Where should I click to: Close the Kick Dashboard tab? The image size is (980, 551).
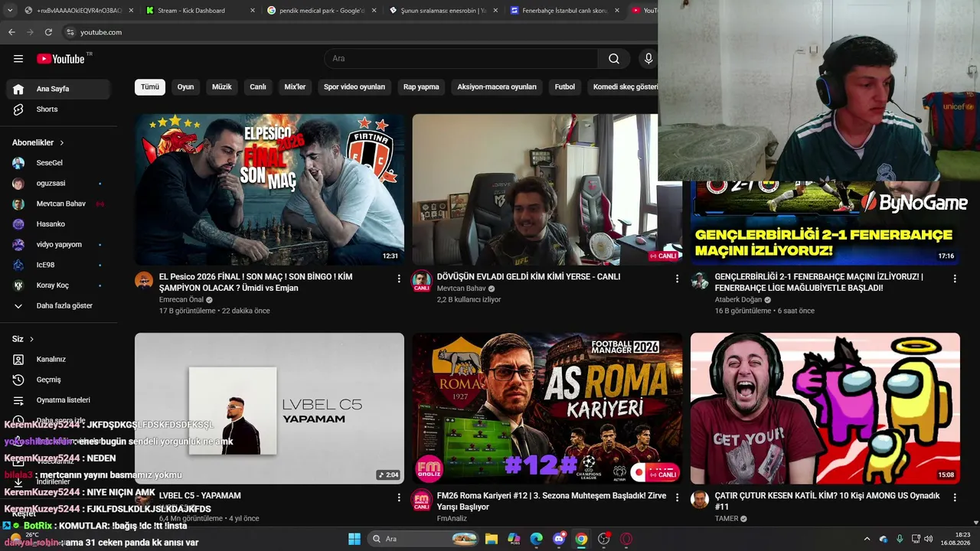[x=252, y=11]
